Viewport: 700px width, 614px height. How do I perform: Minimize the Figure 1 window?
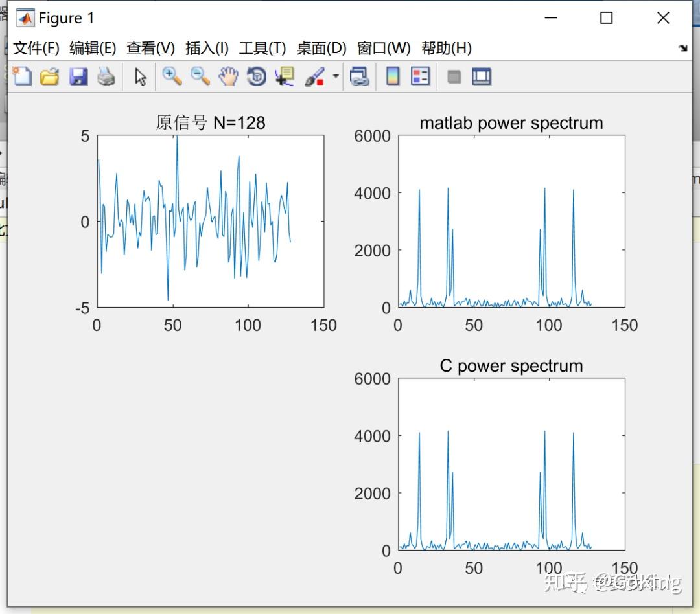coord(551,18)
